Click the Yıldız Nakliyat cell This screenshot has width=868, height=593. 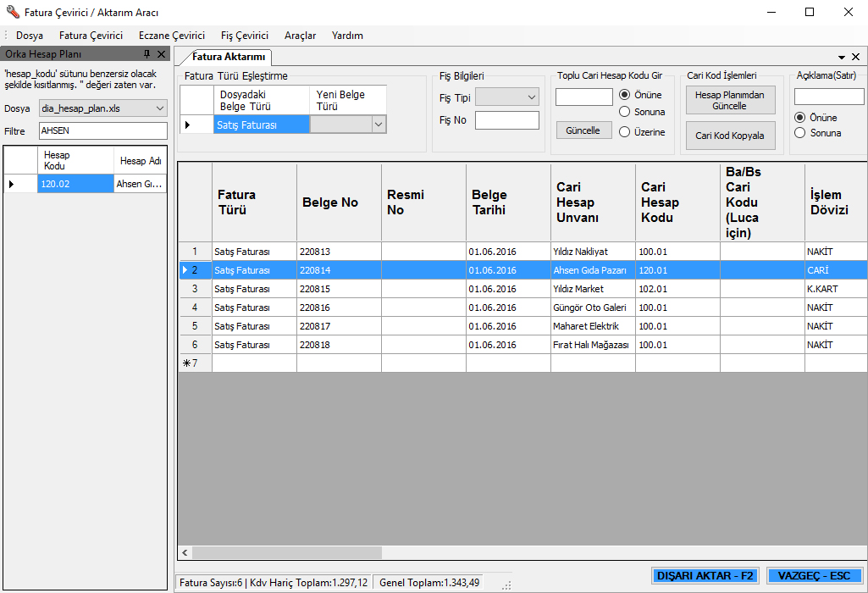pyautogui.click(x=593, y=252)
